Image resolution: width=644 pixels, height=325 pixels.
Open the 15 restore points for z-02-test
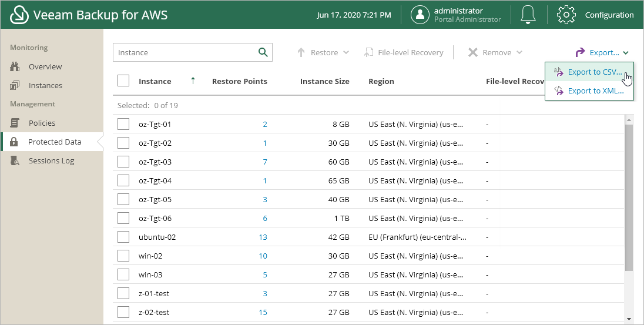click(x=263, y=312)
